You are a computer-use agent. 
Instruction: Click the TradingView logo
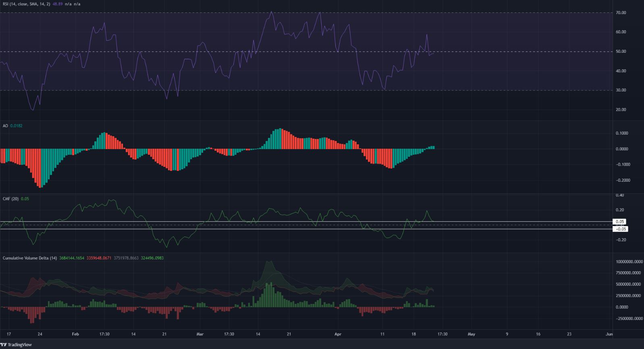(16, 345)
